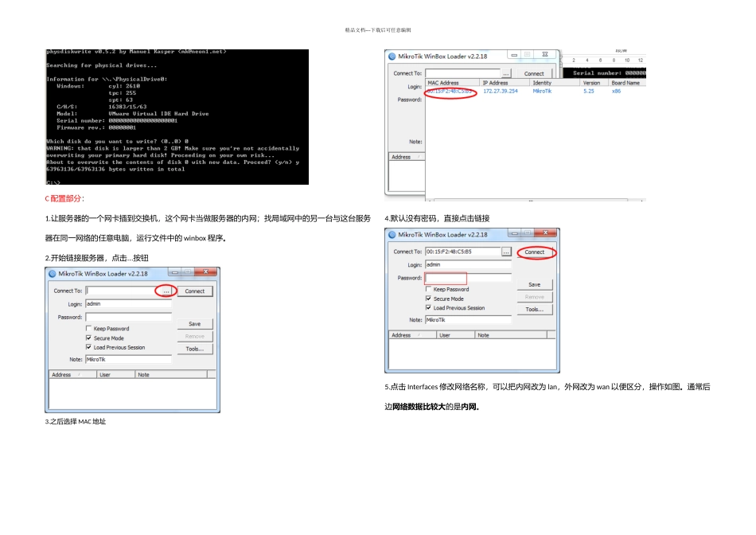The height and width of the screenshot is (535, 756).
Task: Click Remove in the step 2 WinBox window
Action: (x=195, y=336)
